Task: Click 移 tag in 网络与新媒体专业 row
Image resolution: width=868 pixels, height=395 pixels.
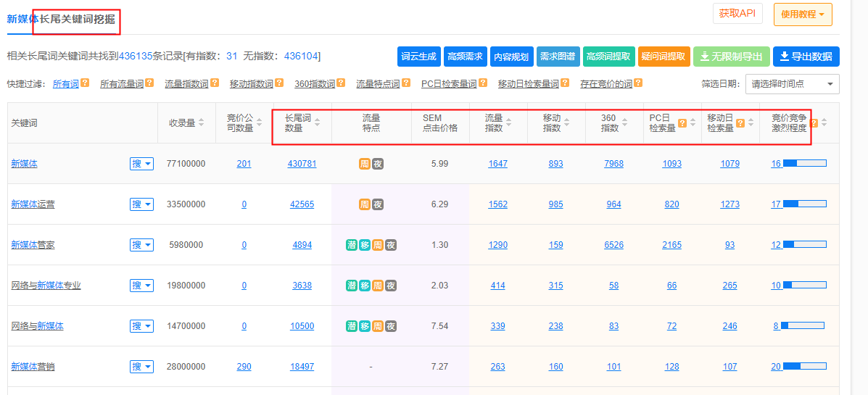Action: [364, 286]
